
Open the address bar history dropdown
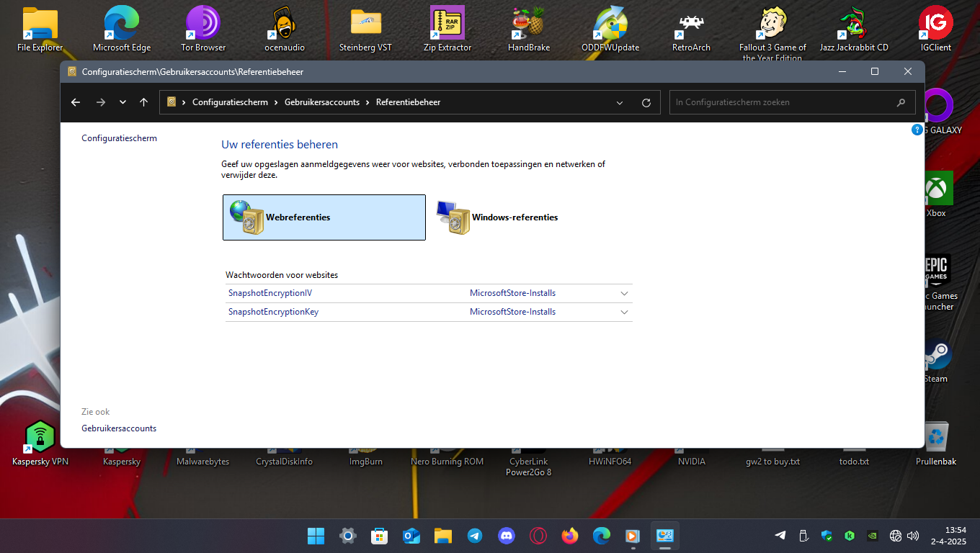point(620,102)
